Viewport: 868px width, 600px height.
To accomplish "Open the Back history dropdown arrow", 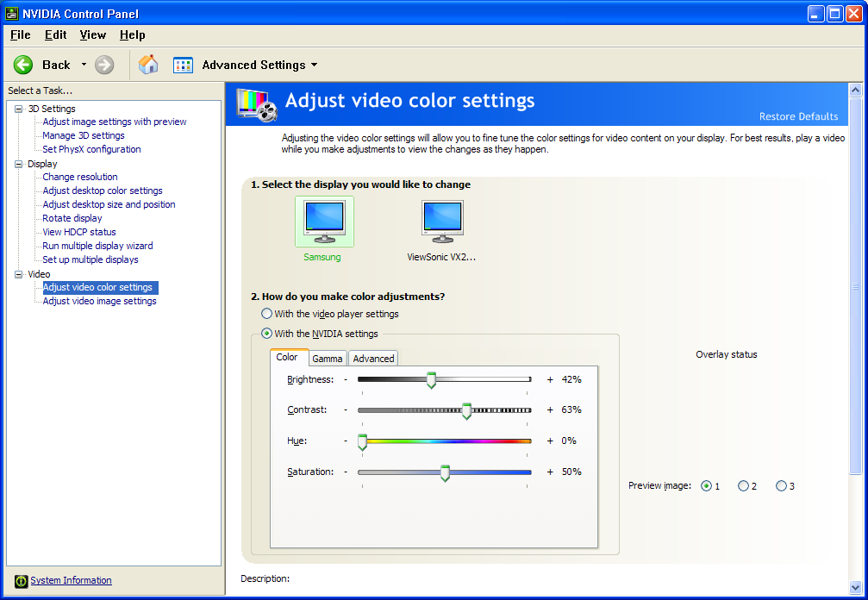I will [x=84, y=65].
